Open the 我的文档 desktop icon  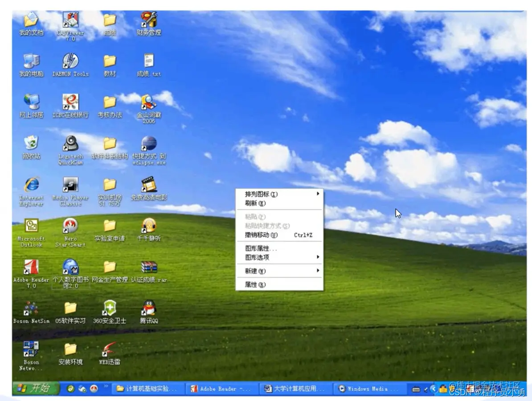pos(31,24)
